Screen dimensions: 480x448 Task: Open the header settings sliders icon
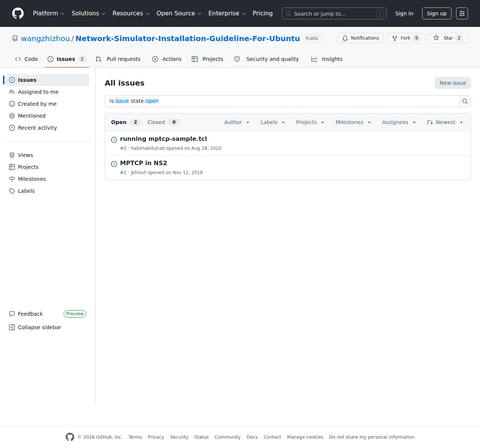click(462, 13)
